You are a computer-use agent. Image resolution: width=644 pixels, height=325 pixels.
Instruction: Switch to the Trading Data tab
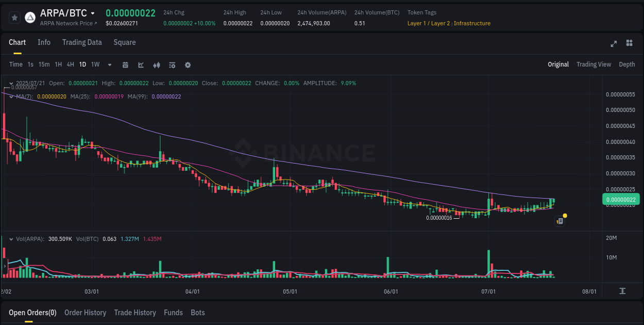pyautogui.click(x=82, y=42)
